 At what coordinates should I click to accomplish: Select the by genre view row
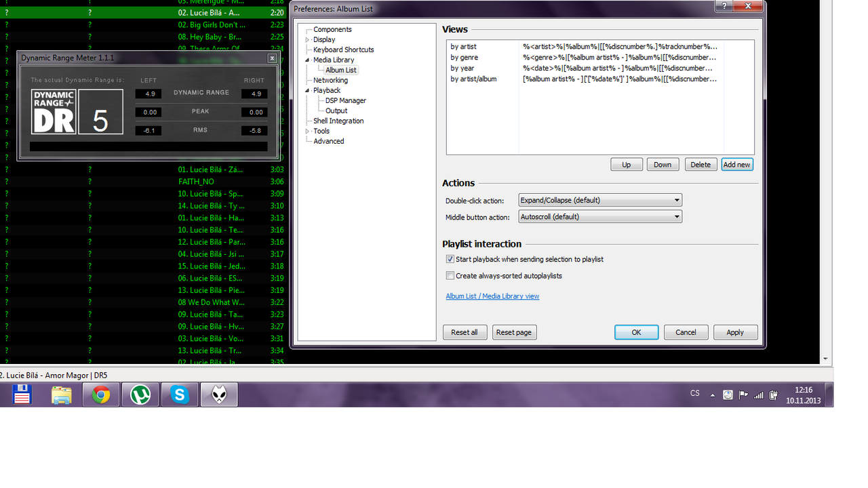coord(599,58)
